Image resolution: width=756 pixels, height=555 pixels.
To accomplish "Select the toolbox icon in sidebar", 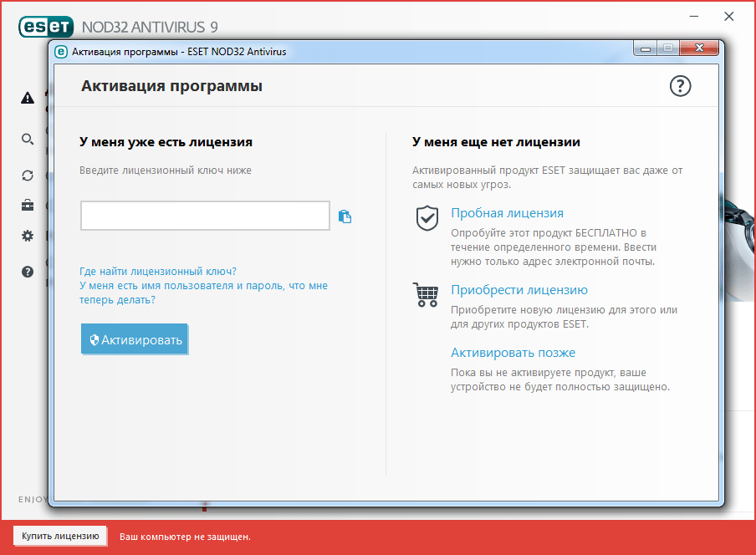I will (28, 206).
